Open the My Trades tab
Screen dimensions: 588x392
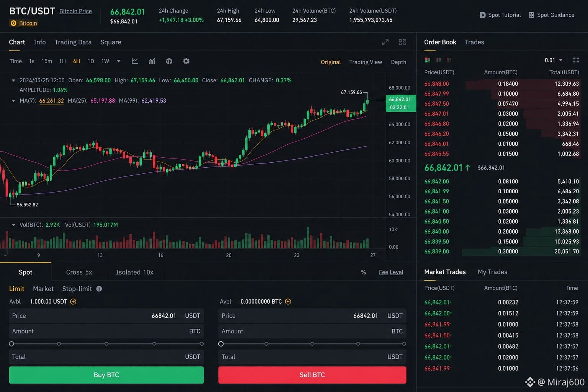pos(492,272)
